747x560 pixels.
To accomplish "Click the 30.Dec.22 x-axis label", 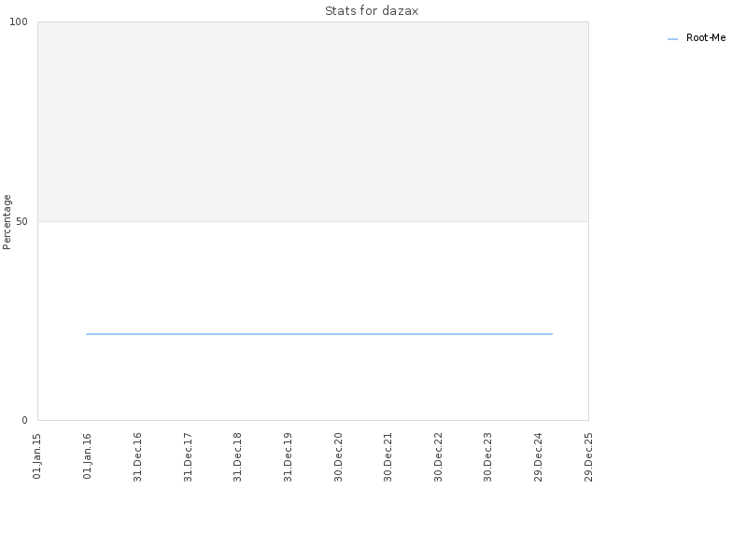I will point(438,457).
